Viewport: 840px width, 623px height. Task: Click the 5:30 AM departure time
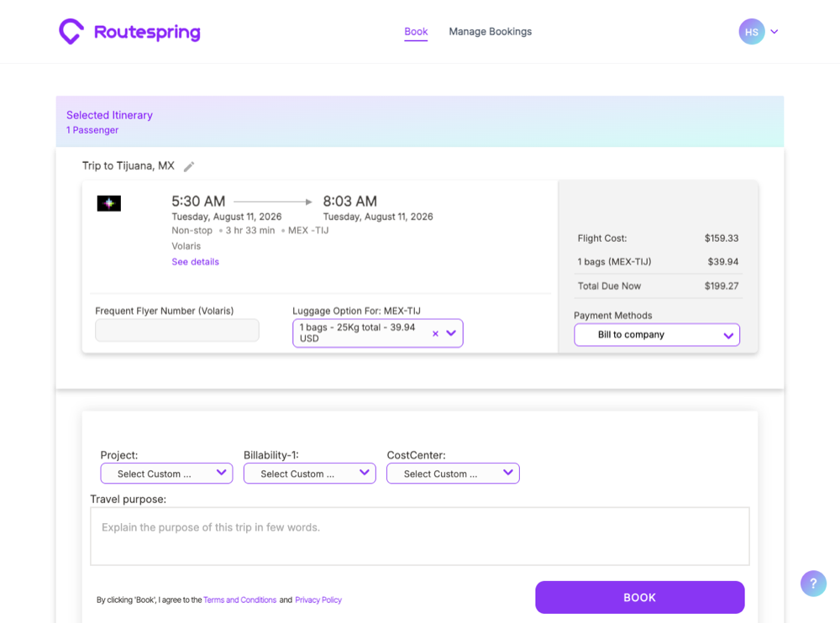tap(198, 202)
